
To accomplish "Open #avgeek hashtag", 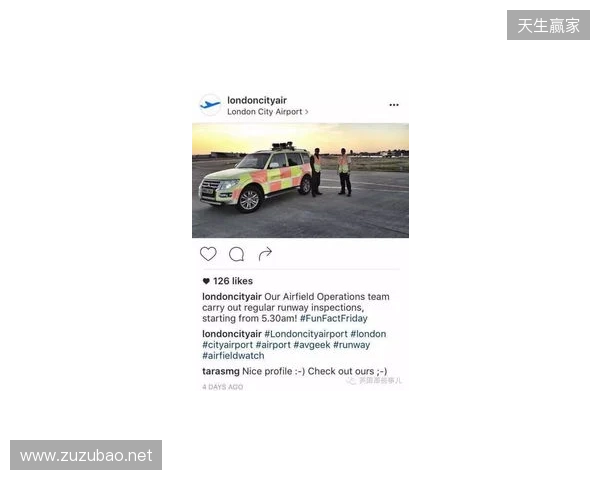I will 311,345.
